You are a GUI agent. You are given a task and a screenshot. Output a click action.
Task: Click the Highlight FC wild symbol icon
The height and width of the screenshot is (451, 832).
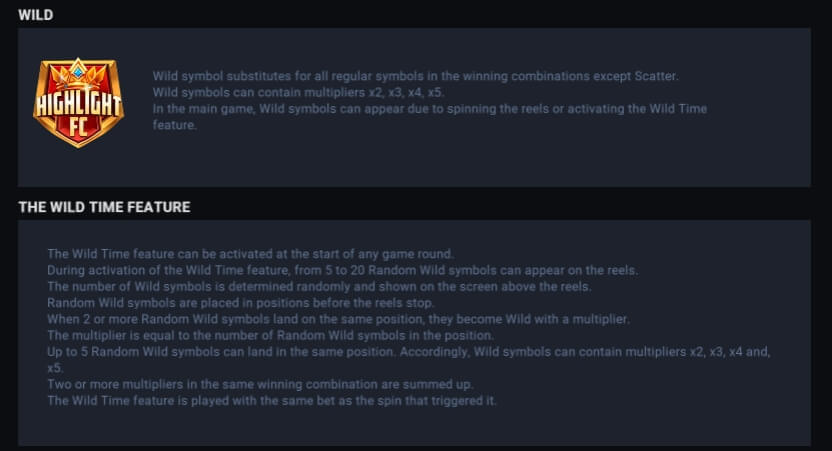click(79, 102)
